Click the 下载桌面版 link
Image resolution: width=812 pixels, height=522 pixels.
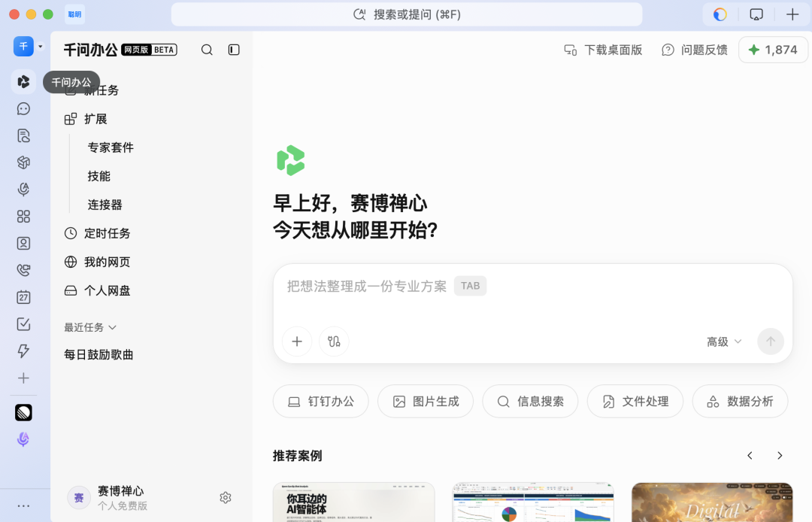click(603, 50)
